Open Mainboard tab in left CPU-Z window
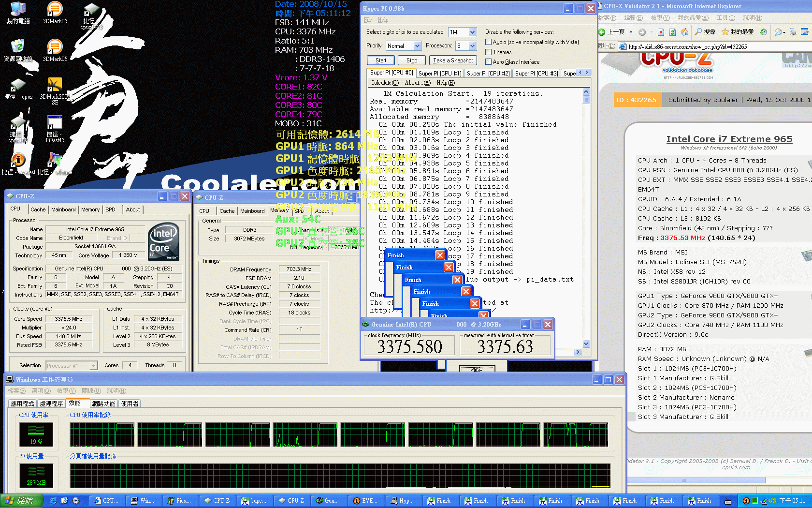Image resolution: width=812 pixels, height=508 pixels. (x=63, y=209)
